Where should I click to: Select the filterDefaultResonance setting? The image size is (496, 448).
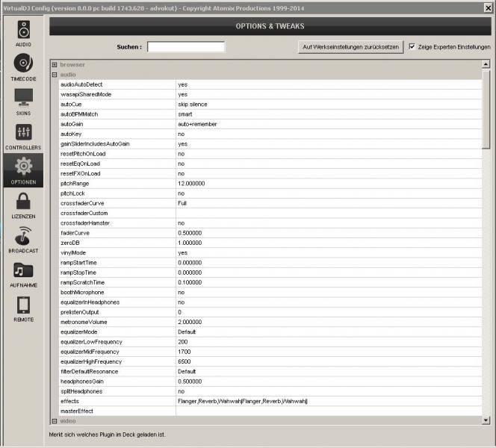(270, 372)
